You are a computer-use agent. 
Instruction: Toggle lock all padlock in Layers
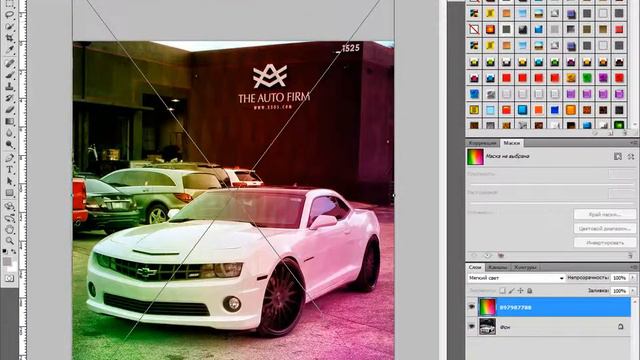coord(529,291)
